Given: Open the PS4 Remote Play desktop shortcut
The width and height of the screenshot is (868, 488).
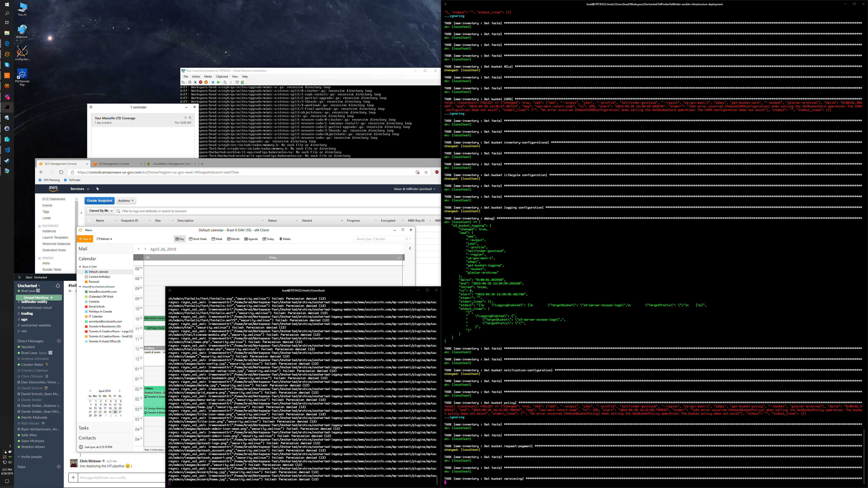Looking at the screenshot, I should (x=22, y=77).
